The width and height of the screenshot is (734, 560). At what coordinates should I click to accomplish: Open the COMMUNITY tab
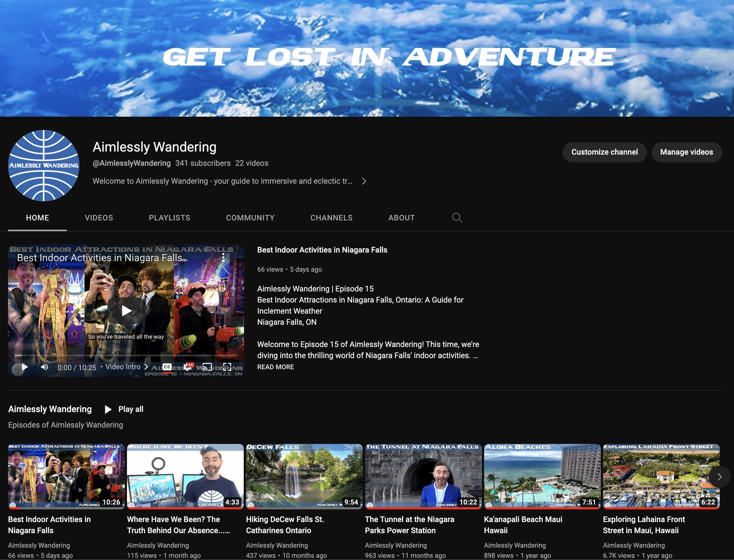click(250, 218)
